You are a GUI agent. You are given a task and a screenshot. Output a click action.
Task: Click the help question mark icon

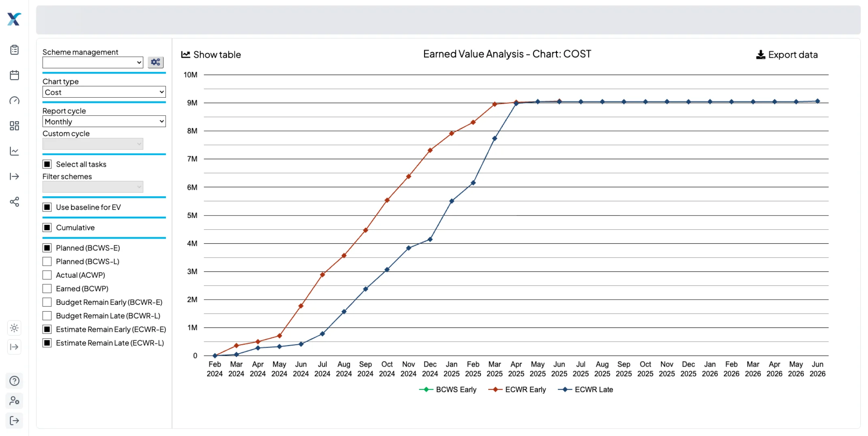15,381
